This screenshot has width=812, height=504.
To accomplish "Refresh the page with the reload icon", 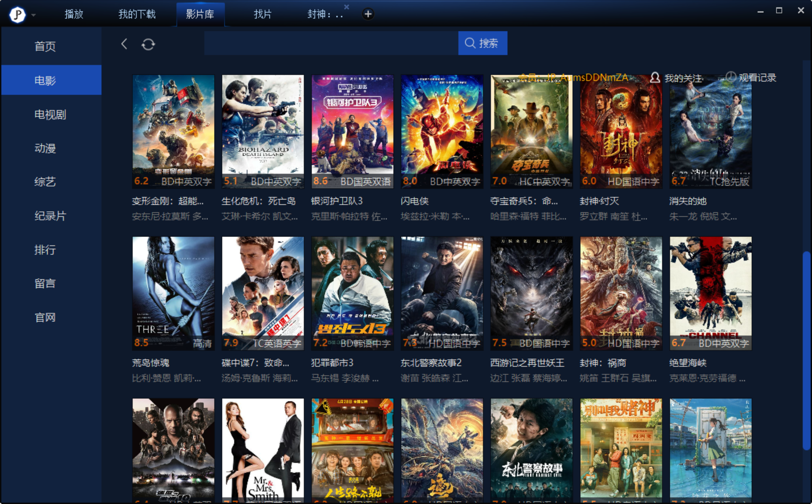I will 148,44.
